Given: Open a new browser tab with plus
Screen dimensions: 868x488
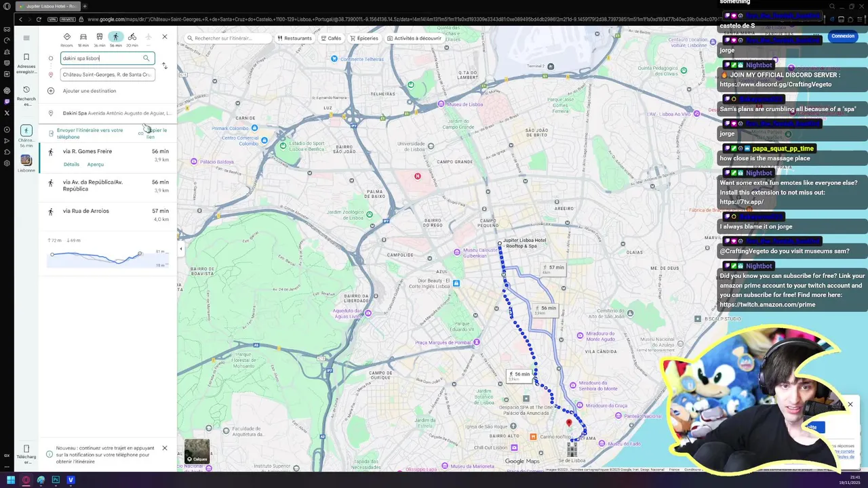Looking at the screenshot, I should click(85, 6).
